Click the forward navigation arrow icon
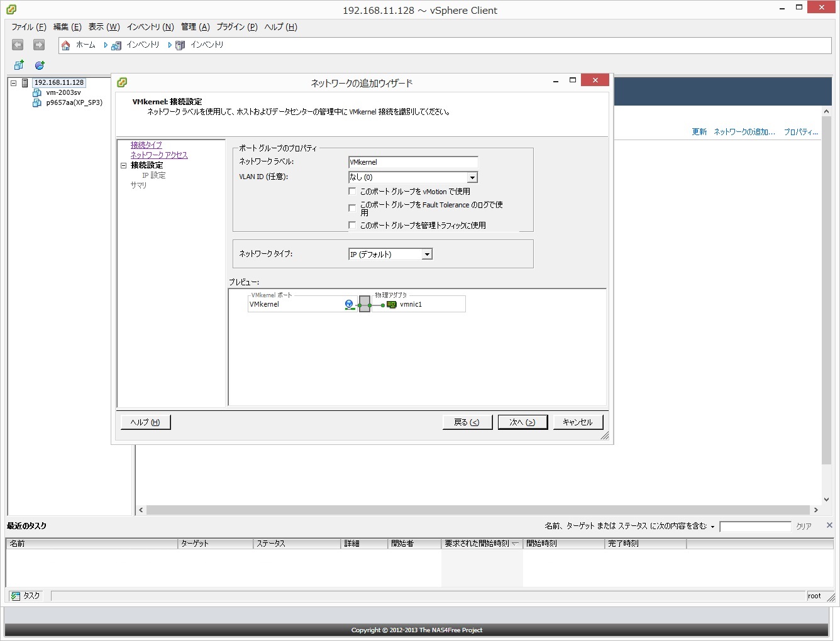 coord(39,45)
